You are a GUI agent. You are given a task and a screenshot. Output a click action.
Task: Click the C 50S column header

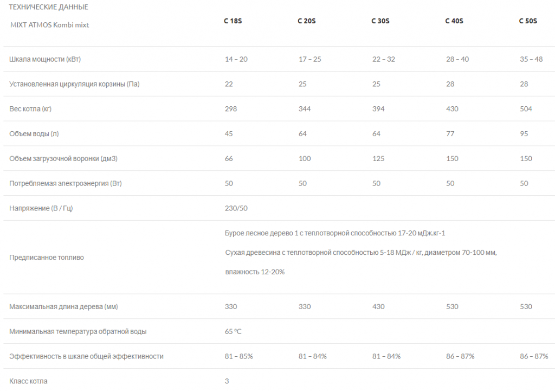click(x=528, y=21)
